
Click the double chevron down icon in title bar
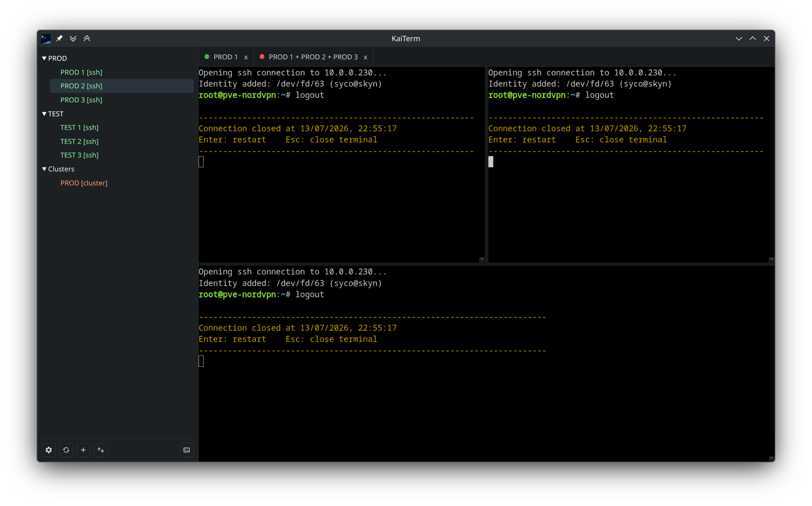[73, 38]
